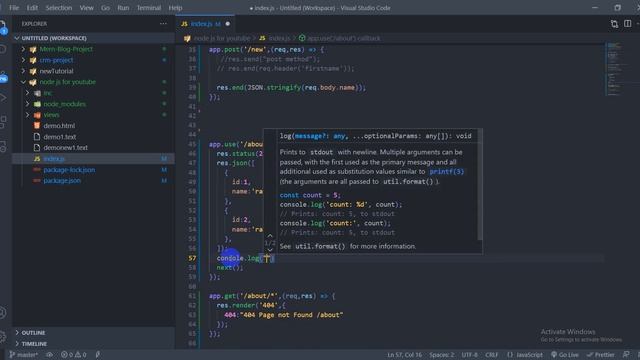Open errors and warnings count in status bar

click(73, 355)
